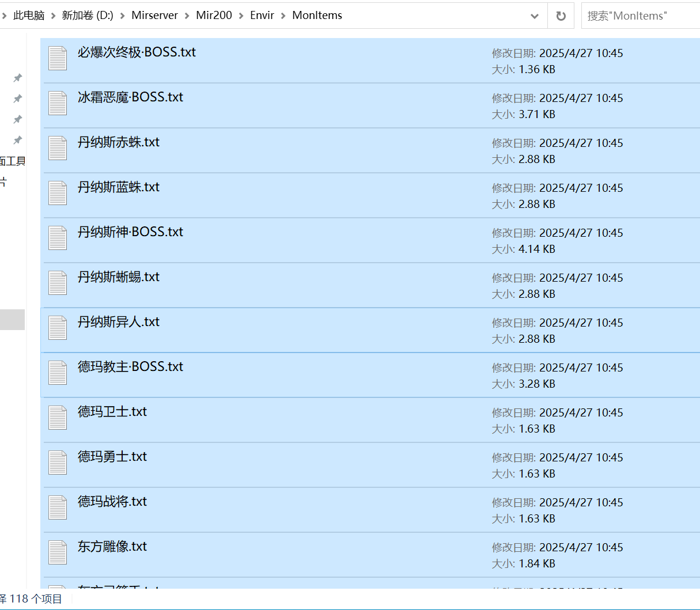Viewport: 700px width, 610px height.
Task: Click the fourth pin icon in the sidebar
Action: (x=18, y=140)
